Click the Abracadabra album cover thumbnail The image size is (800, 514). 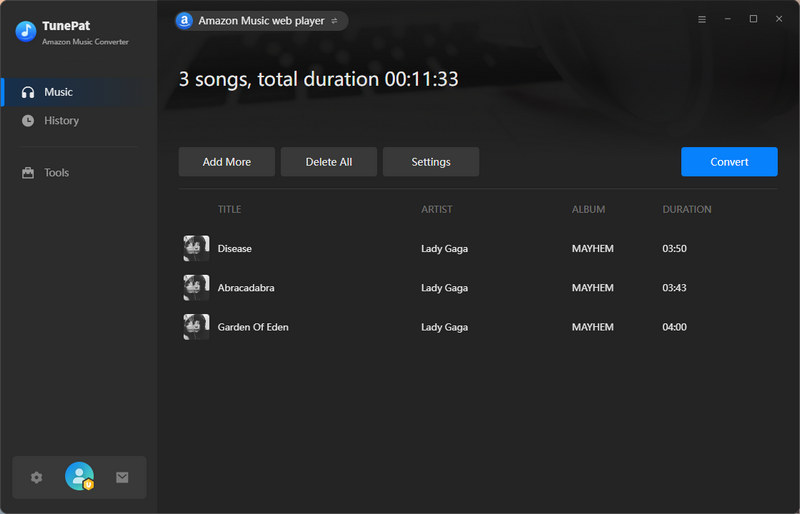pyautogui.click(x=196, y=287)
